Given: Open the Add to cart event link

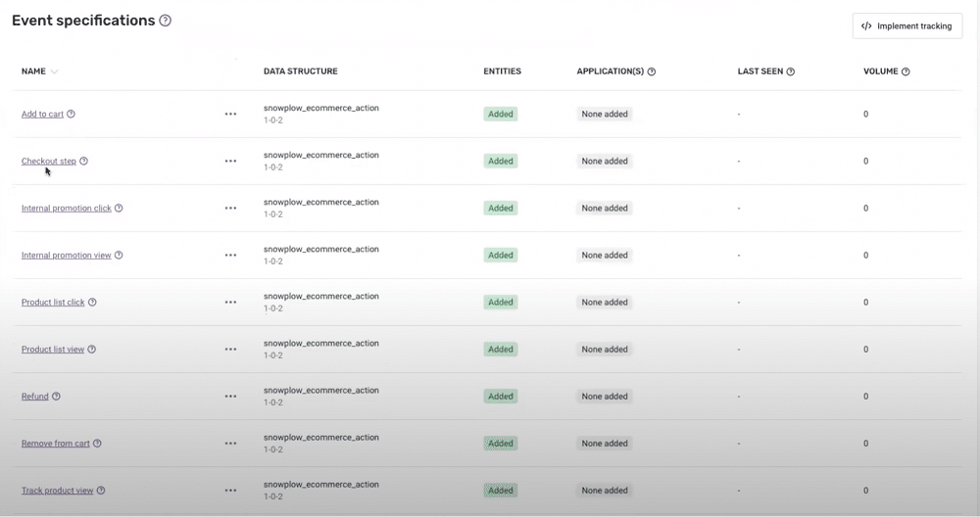Looking at the screenshot, I should pos(42,115).
